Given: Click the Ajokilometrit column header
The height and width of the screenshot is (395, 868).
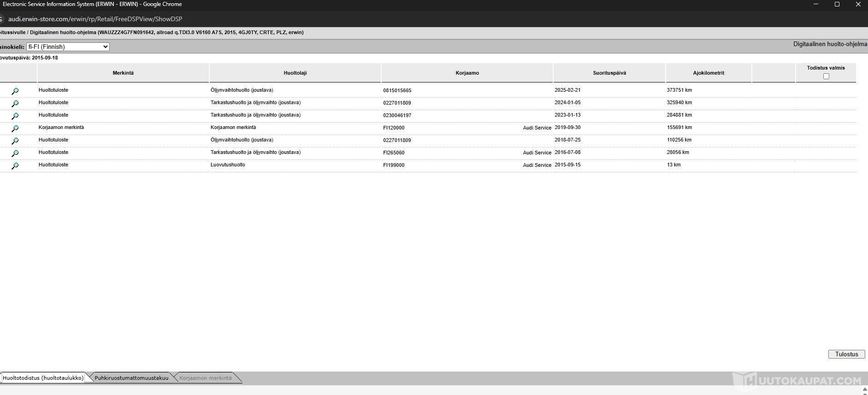Looking at the screenshot, I should (709, 73).
